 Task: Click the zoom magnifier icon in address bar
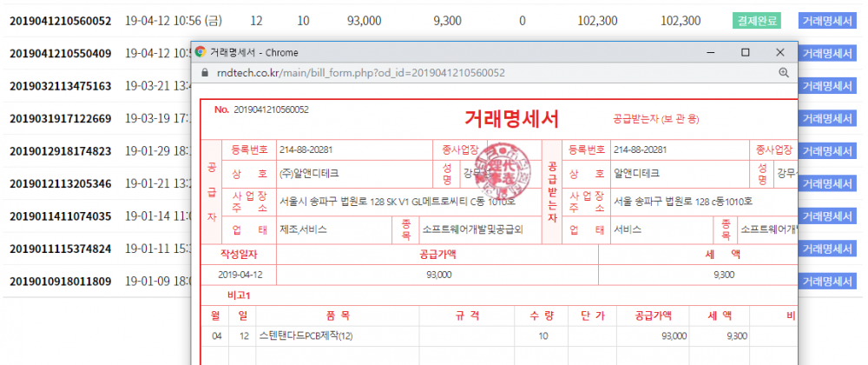pyautogui.click(x=784, y=73)
